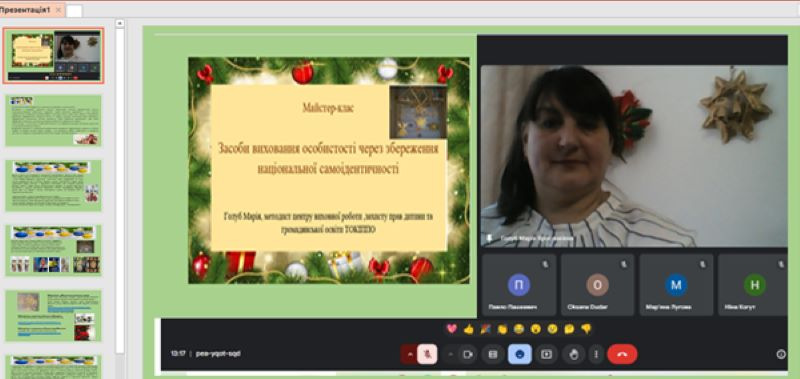Viewport: 800px width, 379px height.
Task: Click the meeting code pea-yqot-sqd
Action: (x=218, y=353)
